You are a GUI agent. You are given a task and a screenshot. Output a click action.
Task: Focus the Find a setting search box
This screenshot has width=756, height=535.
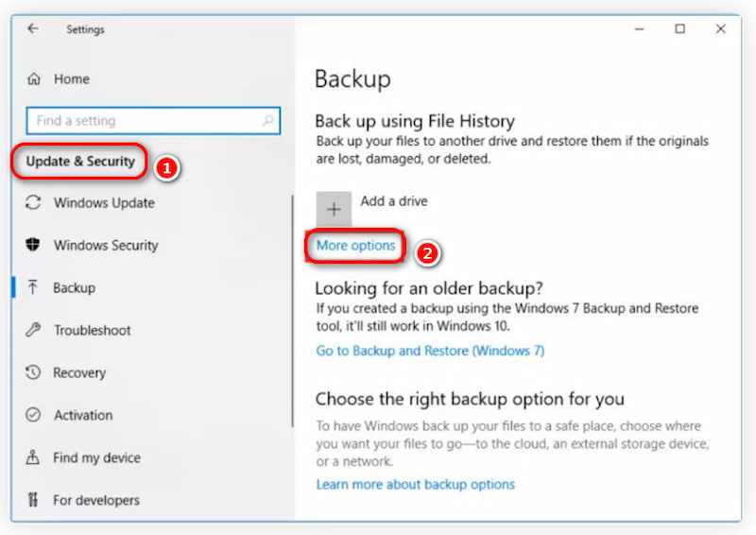(142, 121)
